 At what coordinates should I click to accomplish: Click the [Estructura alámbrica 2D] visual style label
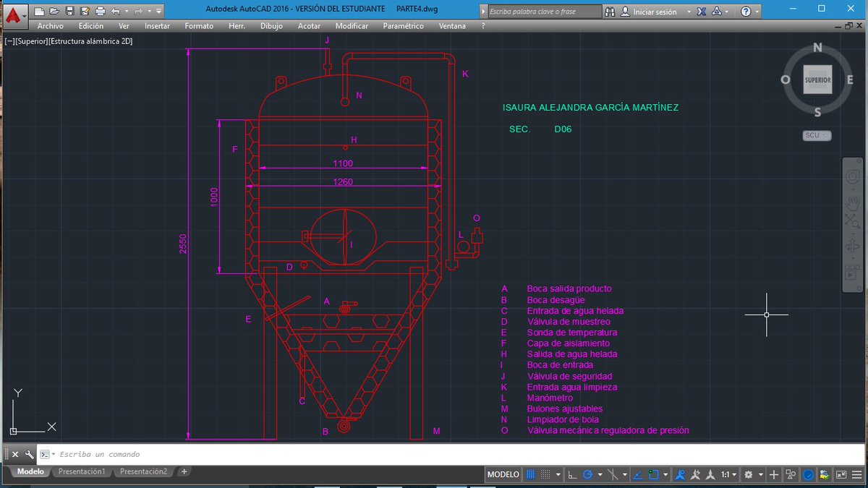(x=90, y=41)
